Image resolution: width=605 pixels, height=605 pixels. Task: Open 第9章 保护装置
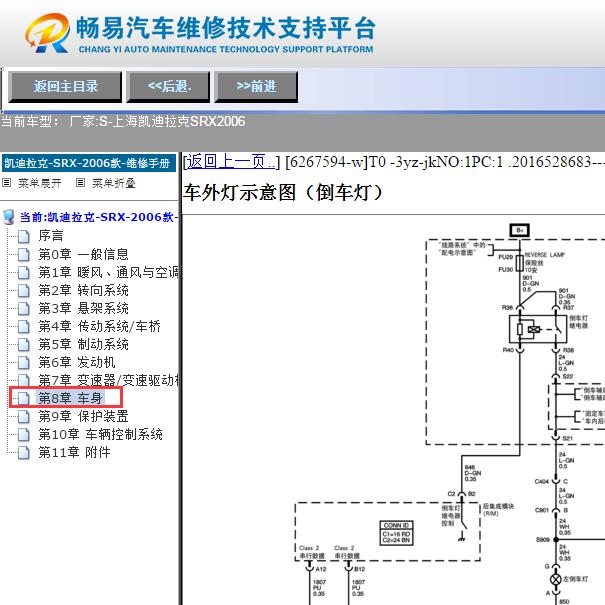point(83,416)
